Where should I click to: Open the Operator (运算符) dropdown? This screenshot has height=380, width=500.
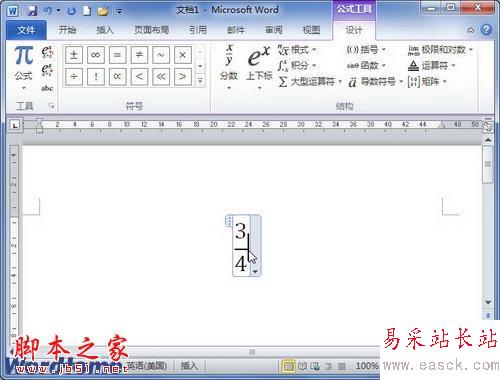432,66
